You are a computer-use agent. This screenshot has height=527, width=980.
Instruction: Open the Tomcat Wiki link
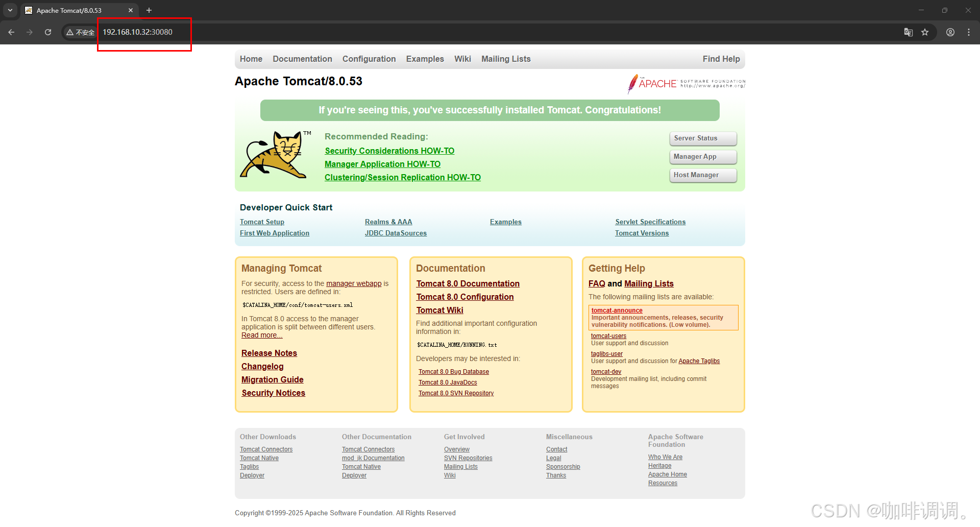[x=439, y=310]
